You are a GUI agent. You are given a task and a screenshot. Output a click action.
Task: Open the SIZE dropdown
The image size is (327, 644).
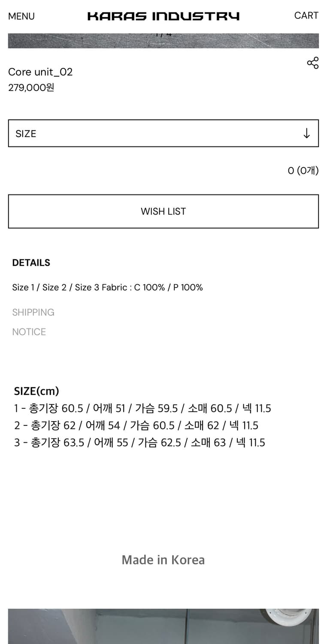coord(163,134)
